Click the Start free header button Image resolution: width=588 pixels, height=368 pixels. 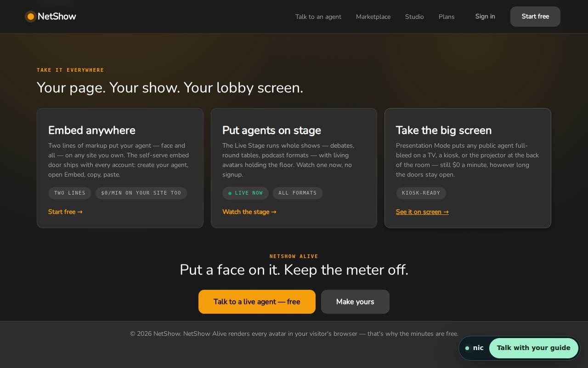point(535,17)
